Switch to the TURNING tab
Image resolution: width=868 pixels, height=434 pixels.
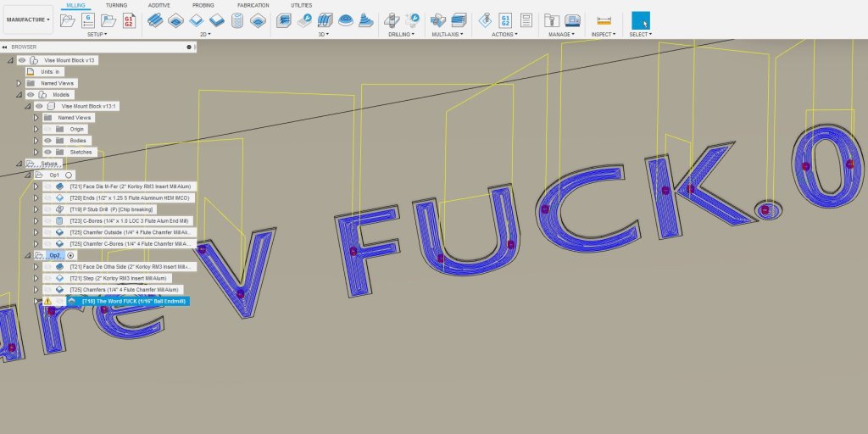tap(116, 5)
